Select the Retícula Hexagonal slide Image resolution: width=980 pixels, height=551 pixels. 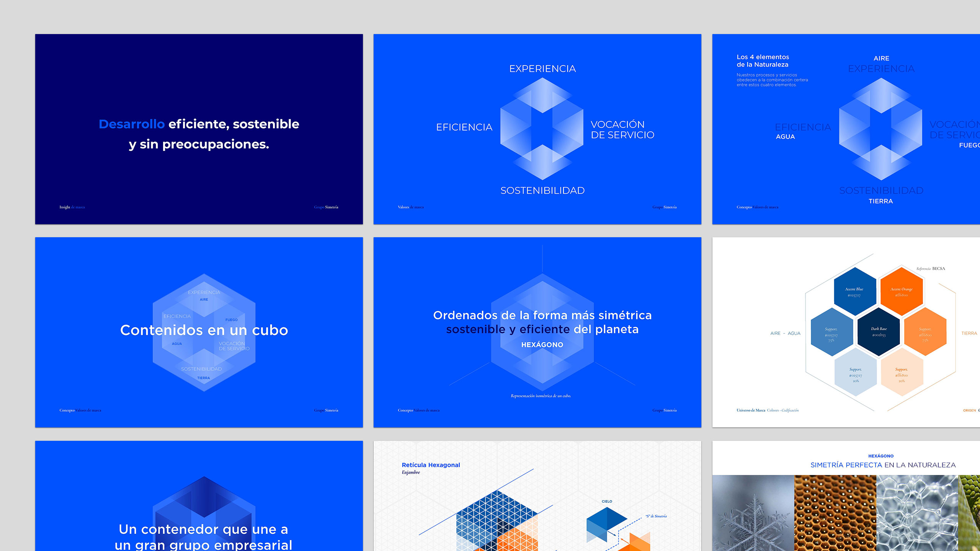537,496
